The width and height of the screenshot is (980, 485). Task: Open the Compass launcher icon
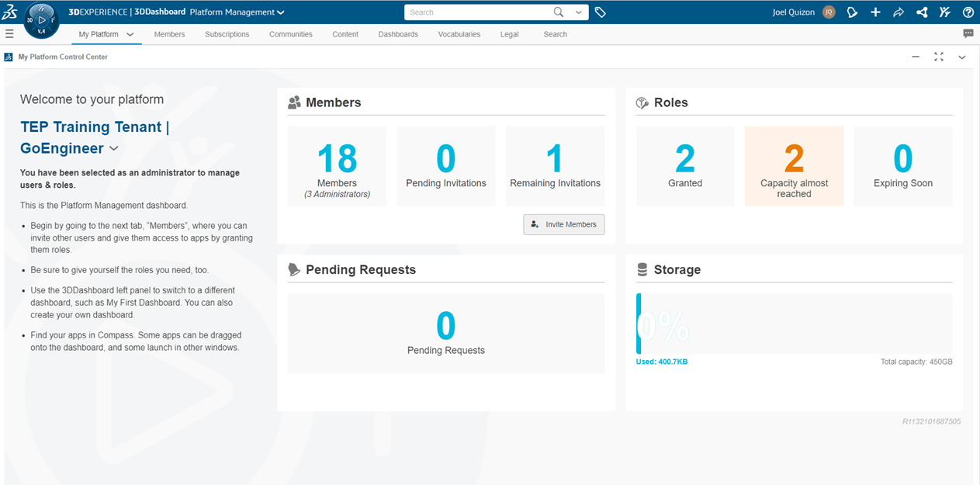click(42, 20)
